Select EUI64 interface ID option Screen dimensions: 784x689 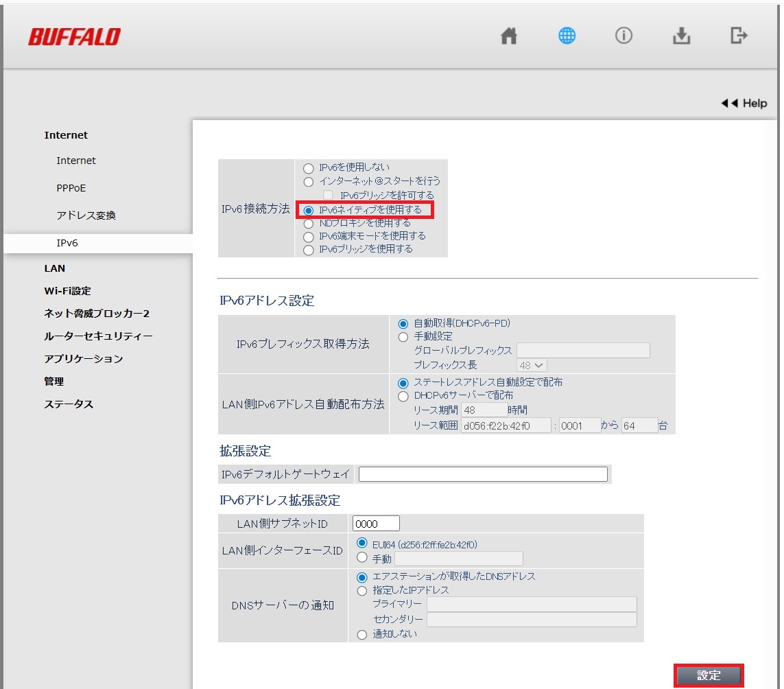pos(362,543)
